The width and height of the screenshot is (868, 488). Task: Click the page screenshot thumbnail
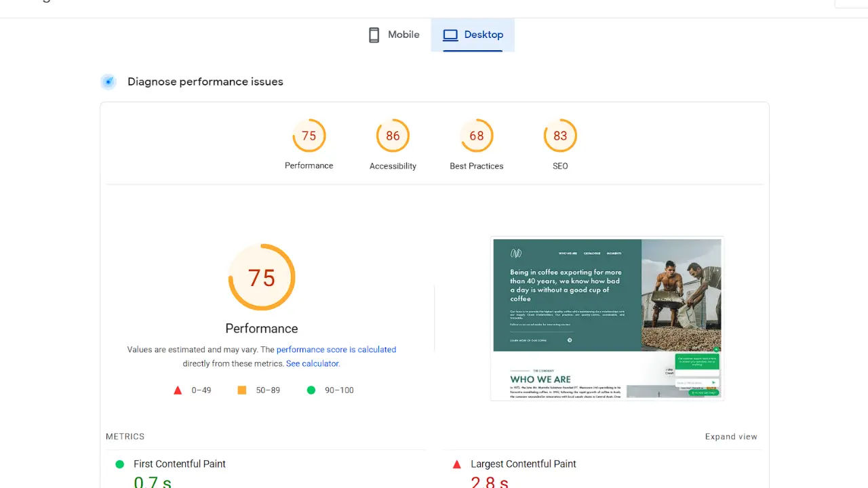click(607, 319)
